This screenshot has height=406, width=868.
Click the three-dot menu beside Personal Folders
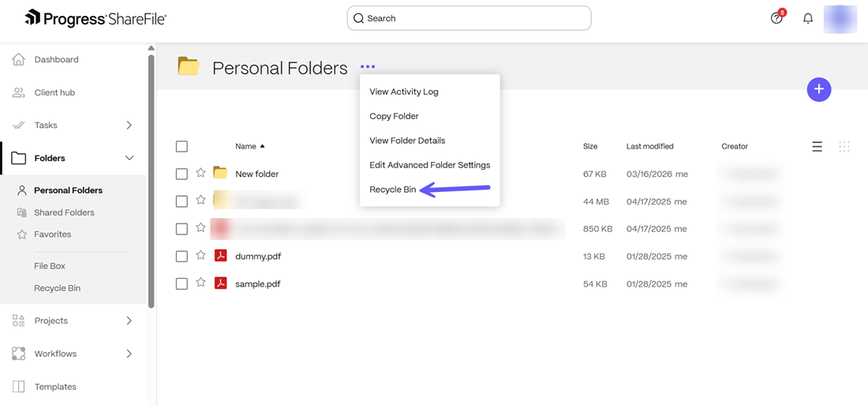pos(368,67)
